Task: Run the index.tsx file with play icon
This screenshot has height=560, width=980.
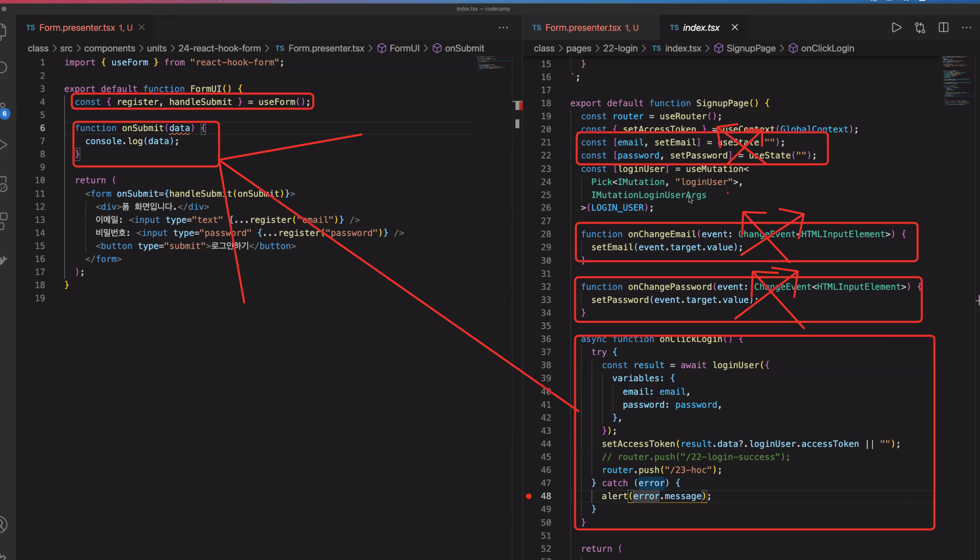Action: (896, 28)
